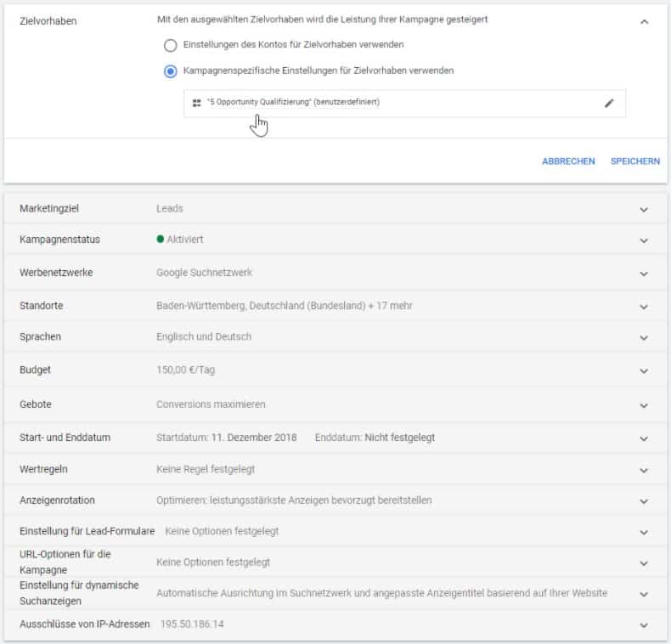
Task: Select account-level goal settings radio button
Action: pos(171,45)
